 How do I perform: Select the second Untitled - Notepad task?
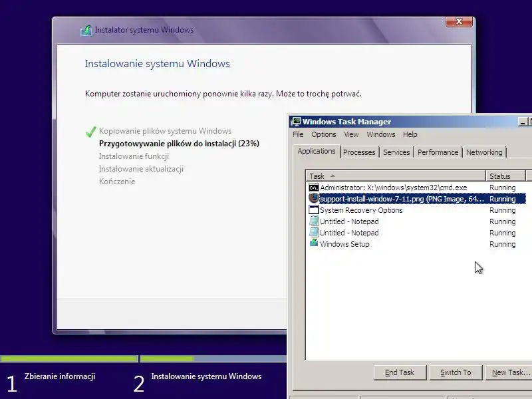[x=349, y=233]
